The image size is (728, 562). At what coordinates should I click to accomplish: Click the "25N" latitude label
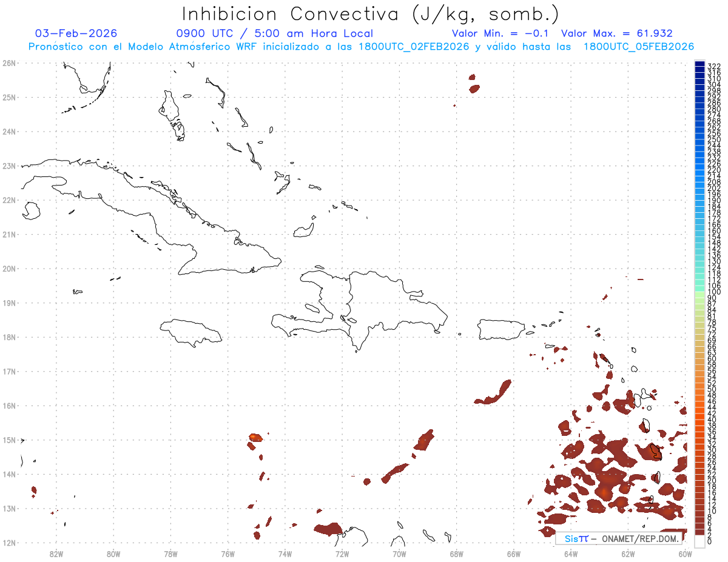tap(9, 97)
